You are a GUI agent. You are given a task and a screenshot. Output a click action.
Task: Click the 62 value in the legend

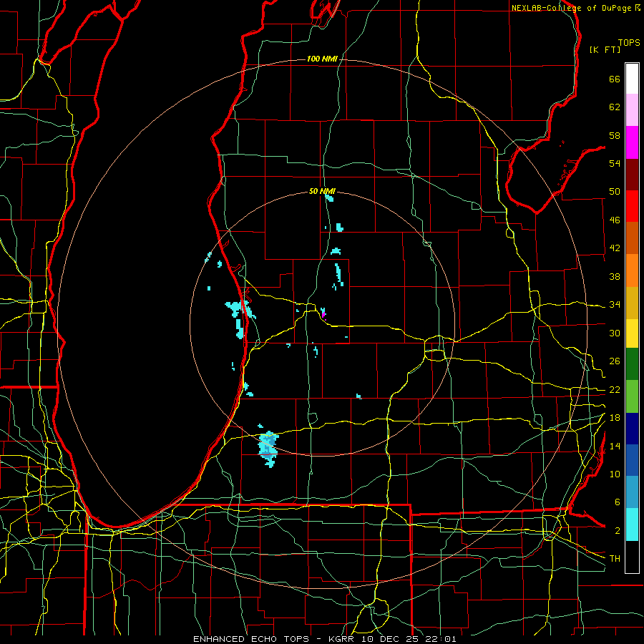(x=615, y=107)
